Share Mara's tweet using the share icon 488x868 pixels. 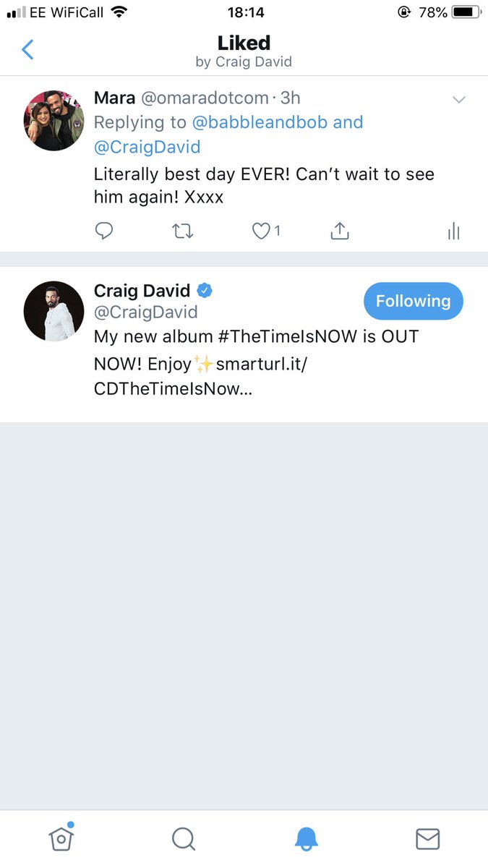339,231
